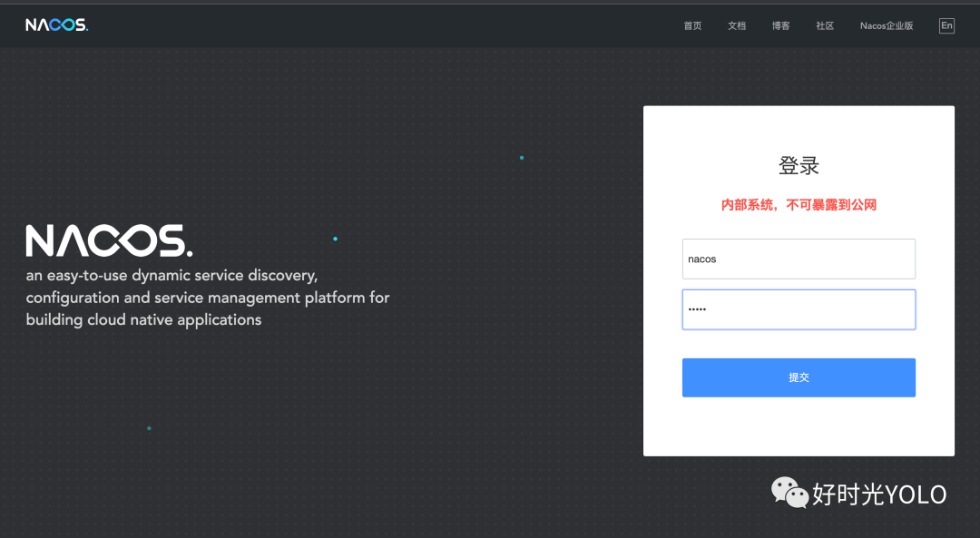Click the large NACOS banner logo
The width and height of the screenshot is (980, 538).
point(110,240)
